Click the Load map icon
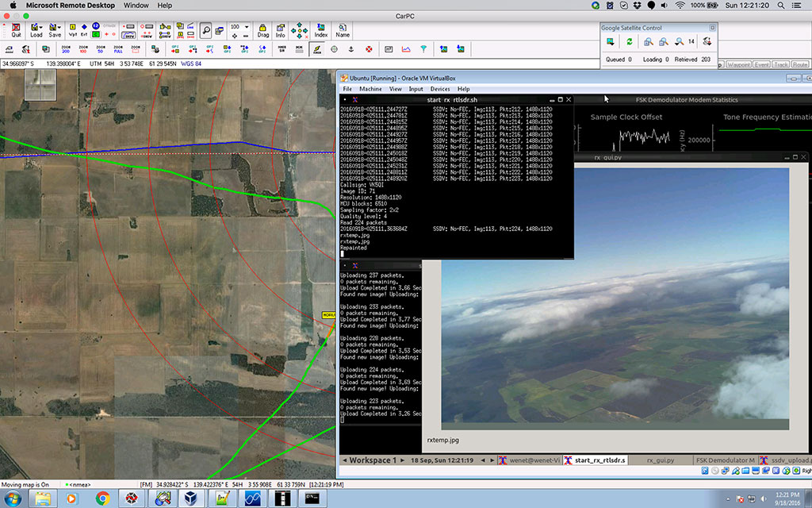The width and height of the screenshot is (812, 508). click(x=35, y=31)
